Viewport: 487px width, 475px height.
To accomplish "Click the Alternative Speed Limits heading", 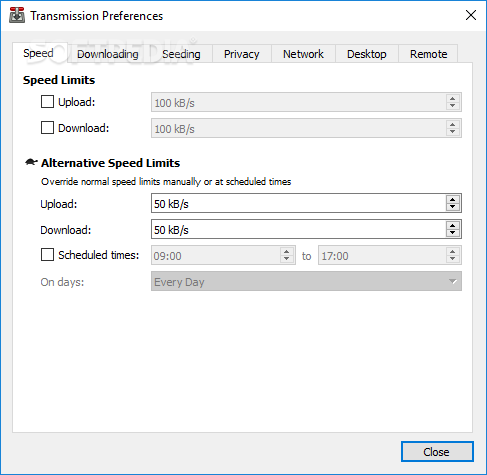I will tap(110, 163).
